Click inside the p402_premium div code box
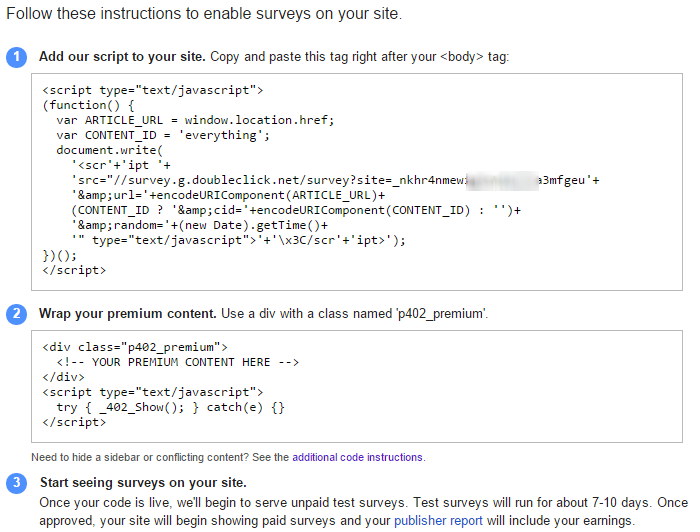Screen dimensions: 700x532 click(357, 386)
